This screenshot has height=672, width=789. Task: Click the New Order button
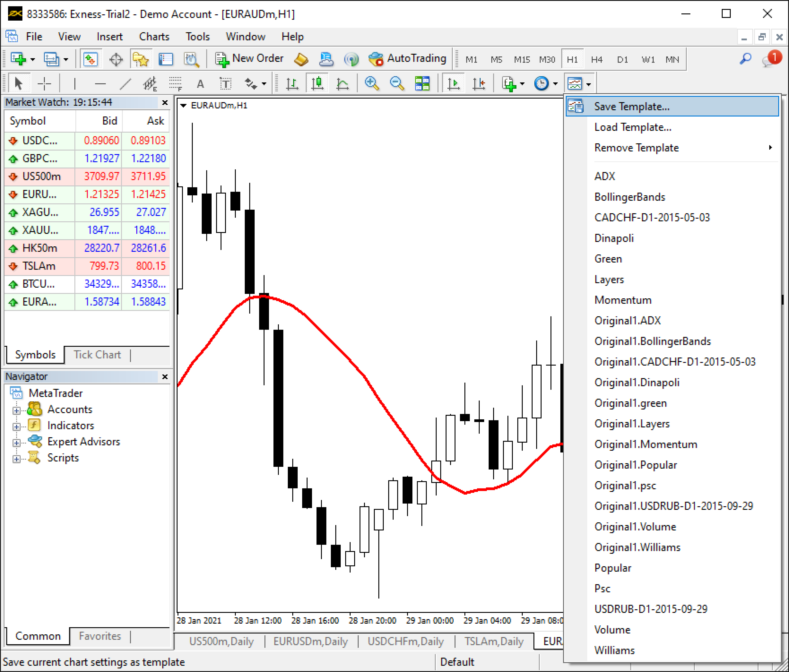249,59
